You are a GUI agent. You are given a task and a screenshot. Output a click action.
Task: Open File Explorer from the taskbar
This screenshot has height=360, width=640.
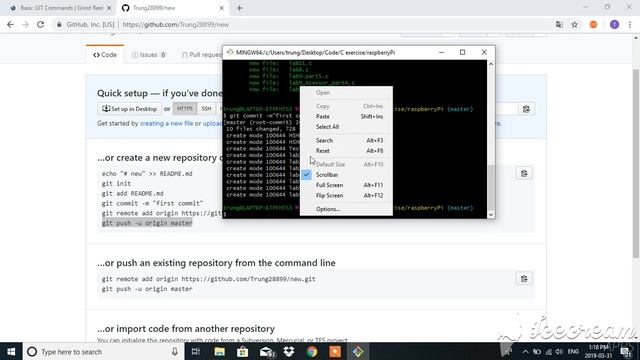(219, 351)
